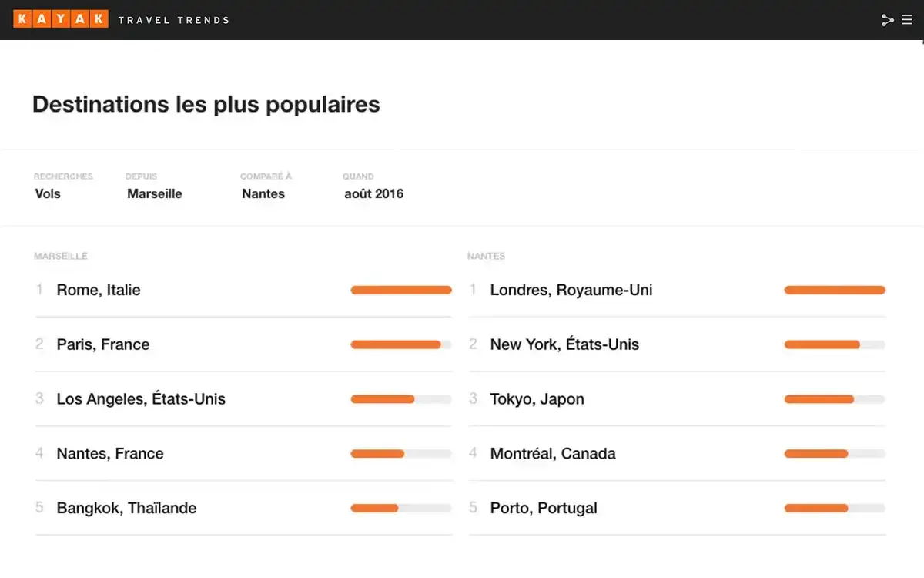Viewport: 924px width, 578px height.
Task: Open New York, États-Unis entry
Action: coord(564,344)
